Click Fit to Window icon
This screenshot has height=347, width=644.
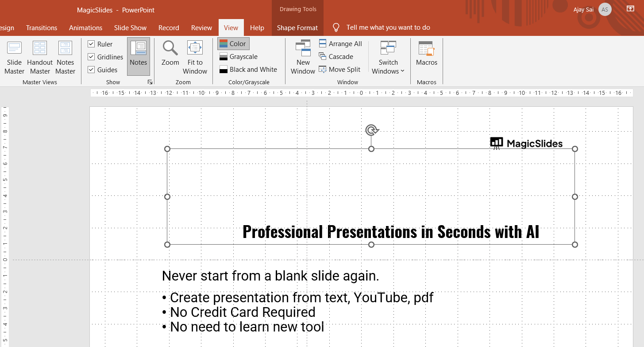click(195, 48)
